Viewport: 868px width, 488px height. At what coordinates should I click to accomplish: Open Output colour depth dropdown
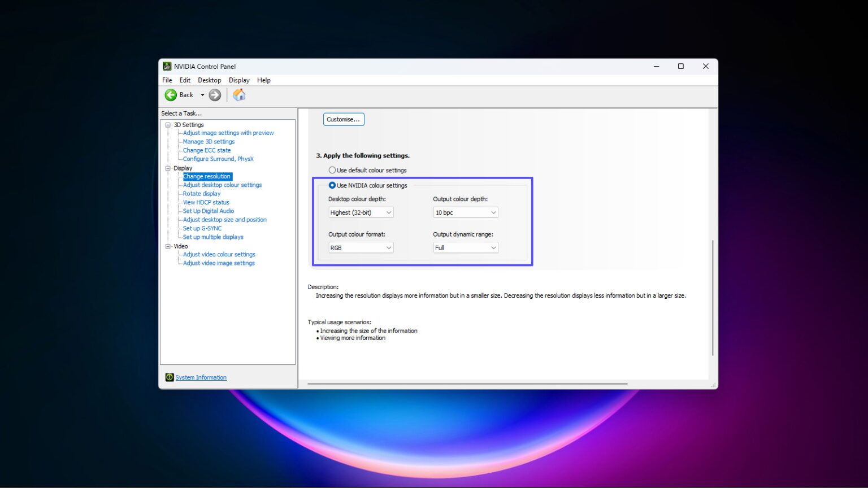click(x=465, y=212)
